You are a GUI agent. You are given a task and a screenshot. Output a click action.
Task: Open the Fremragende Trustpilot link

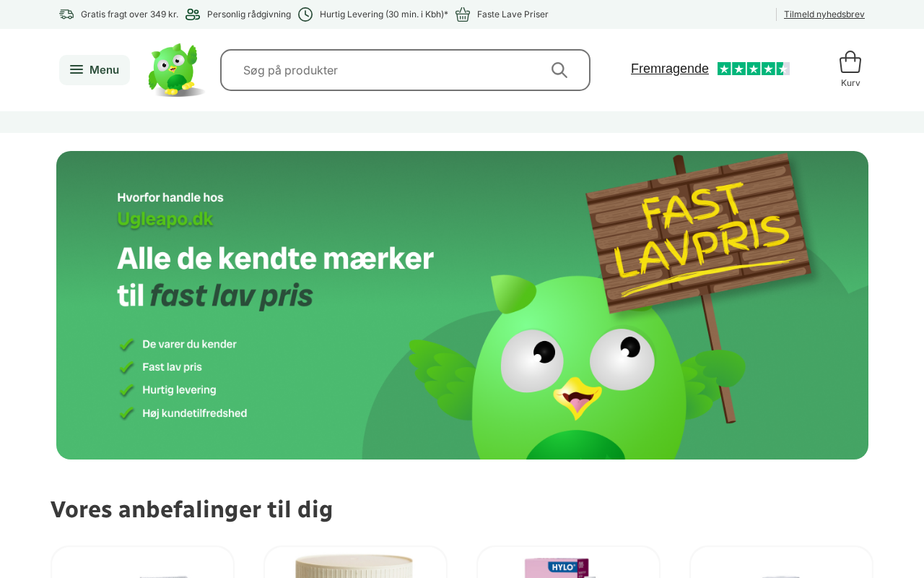(670, 69)
